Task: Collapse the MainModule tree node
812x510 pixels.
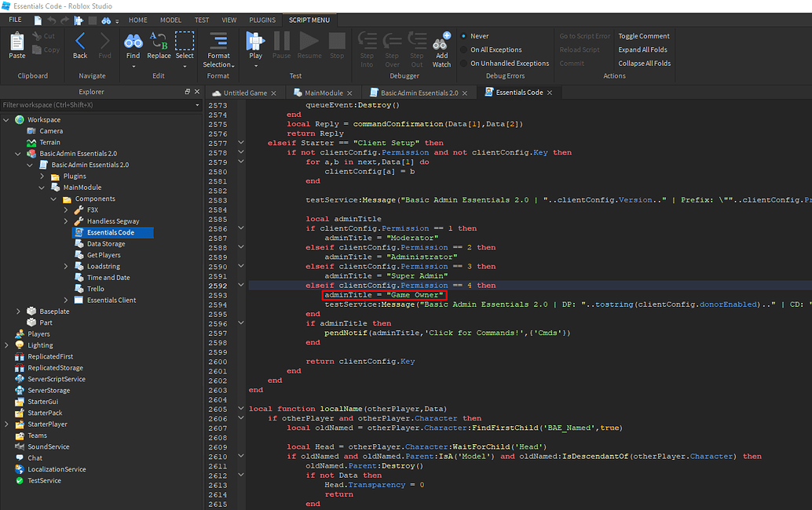Action: click(42, 188)
